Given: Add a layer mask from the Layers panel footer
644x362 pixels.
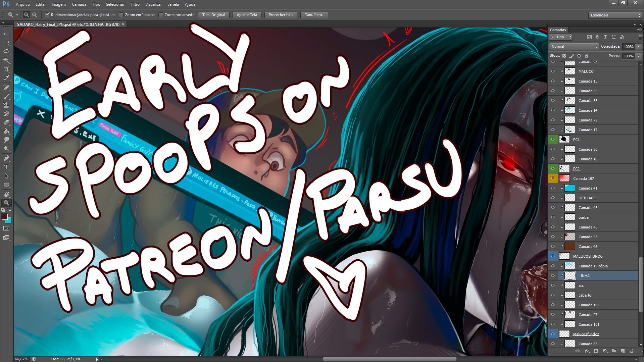Looking at the screenshot, I should point(596,351).
